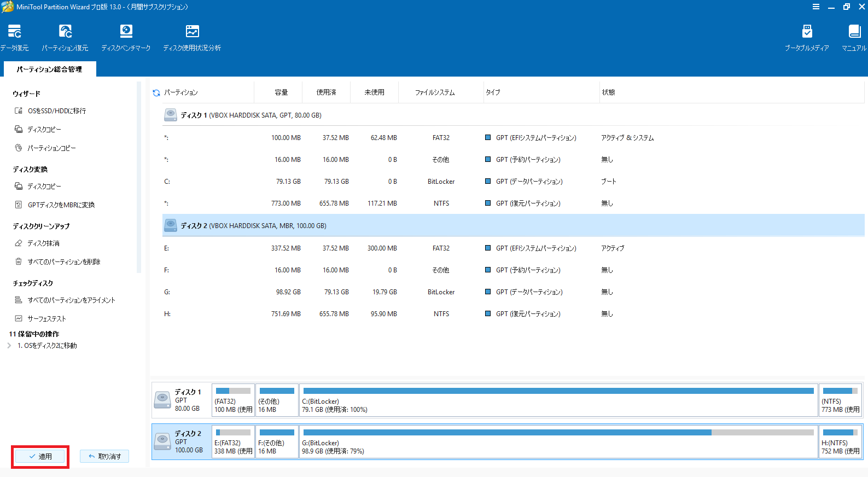Image resolution: width=868 pixels, height=477 pixels.
Task: Click C:(BitLocker) block in disk map
Action: (x=558, y=400)
